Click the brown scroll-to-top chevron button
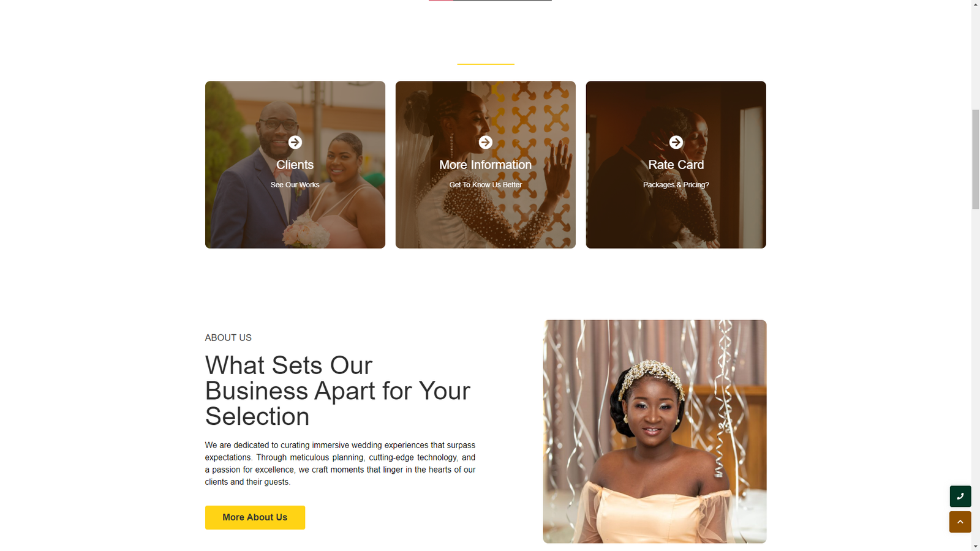980x551 pixels. [x=960, y=522]
